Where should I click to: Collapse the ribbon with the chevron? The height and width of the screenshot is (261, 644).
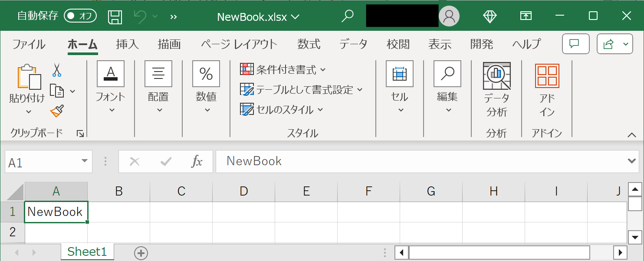pos(632,135)
